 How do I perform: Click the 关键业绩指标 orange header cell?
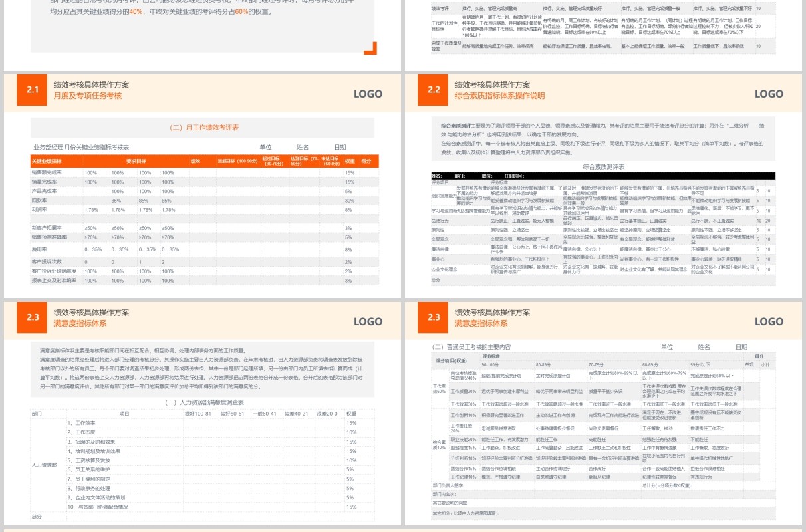click(x=47, y=161)
